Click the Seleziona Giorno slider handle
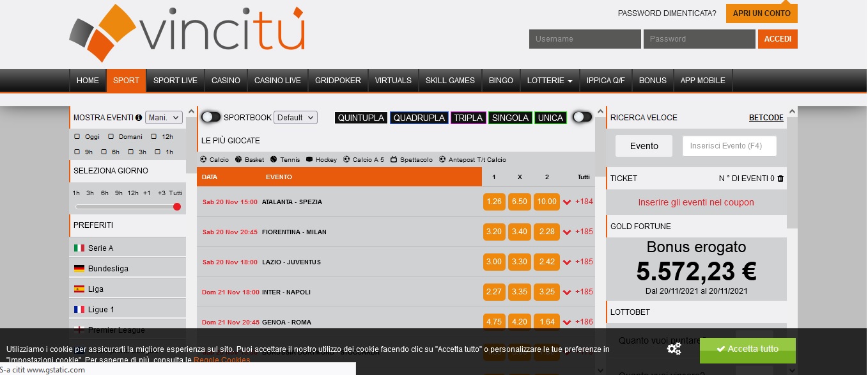The width and height of the screenshot is (868, 375). 177,207
